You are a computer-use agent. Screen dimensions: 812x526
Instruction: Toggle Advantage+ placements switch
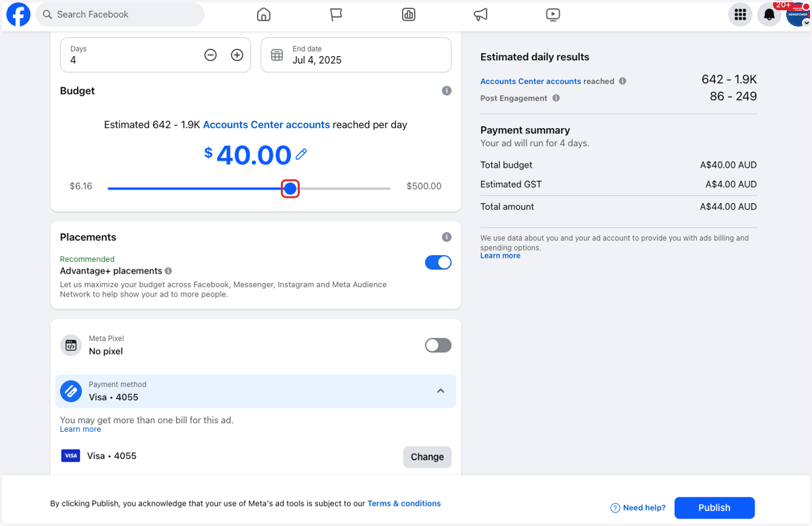click(438, 263)
